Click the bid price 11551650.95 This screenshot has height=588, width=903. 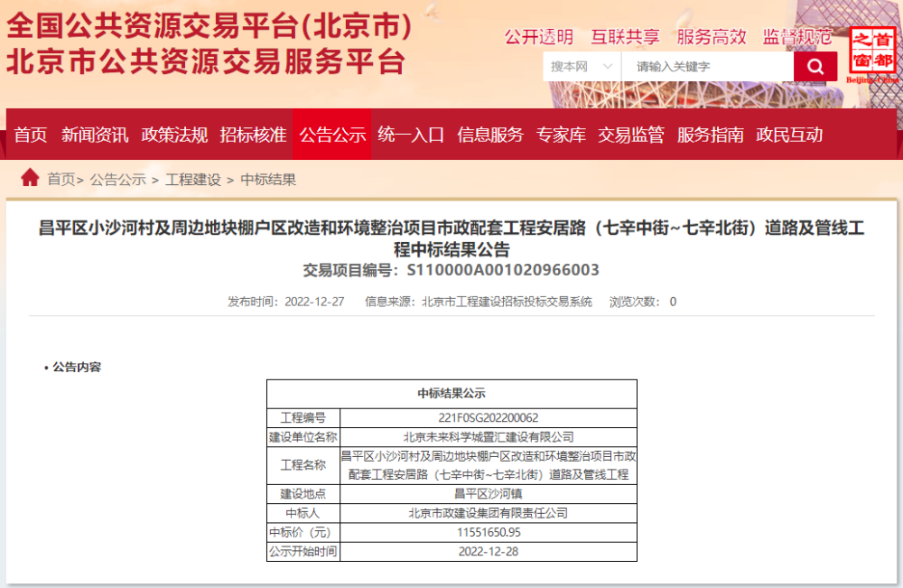489,533
